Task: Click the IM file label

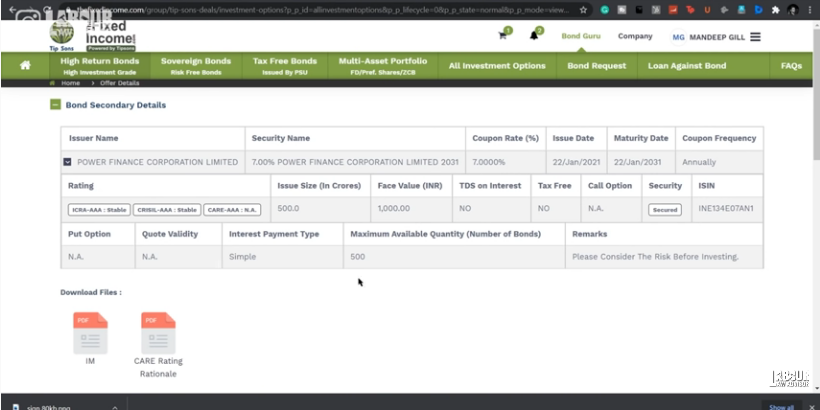Action: coord(90,361)
